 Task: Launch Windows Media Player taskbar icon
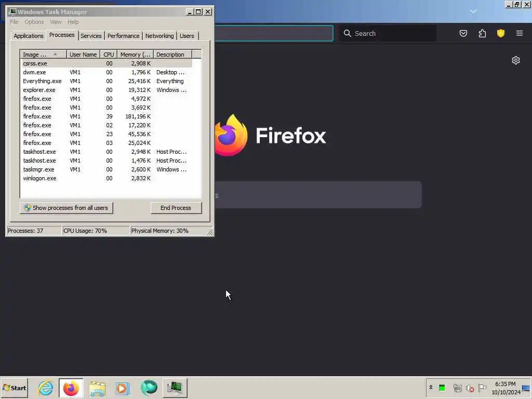123,388
